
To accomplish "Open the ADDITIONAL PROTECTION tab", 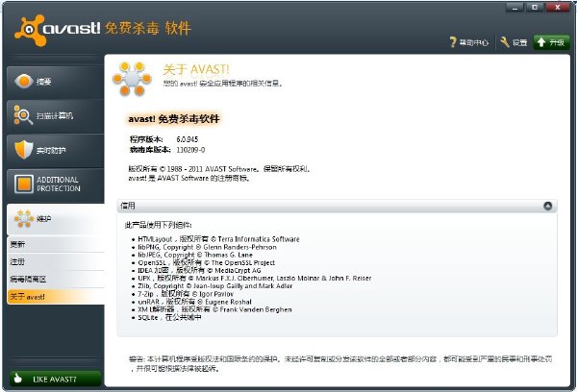I will 55,184.
